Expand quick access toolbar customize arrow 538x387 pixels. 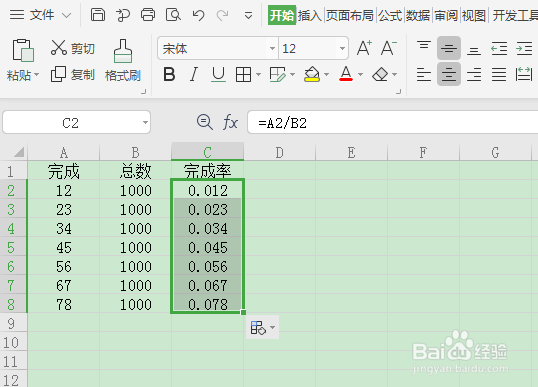point(248,15)
